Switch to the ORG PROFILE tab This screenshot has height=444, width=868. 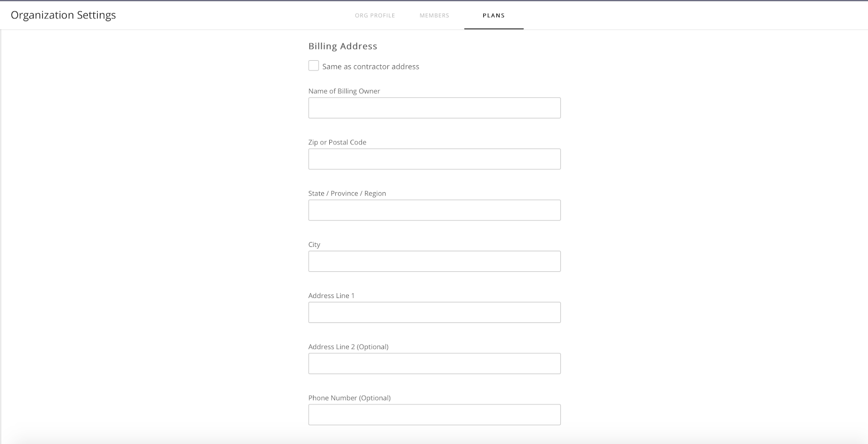375,15
